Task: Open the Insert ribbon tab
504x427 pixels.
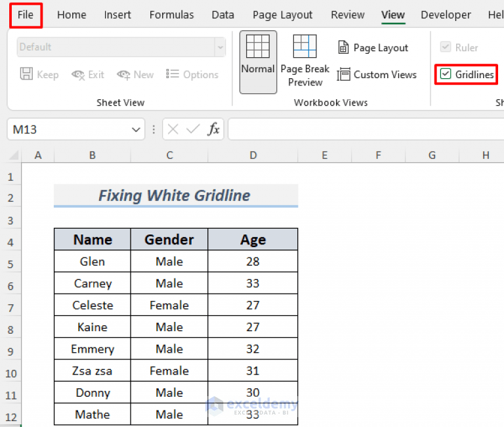Action: click(x=117, y=15)
